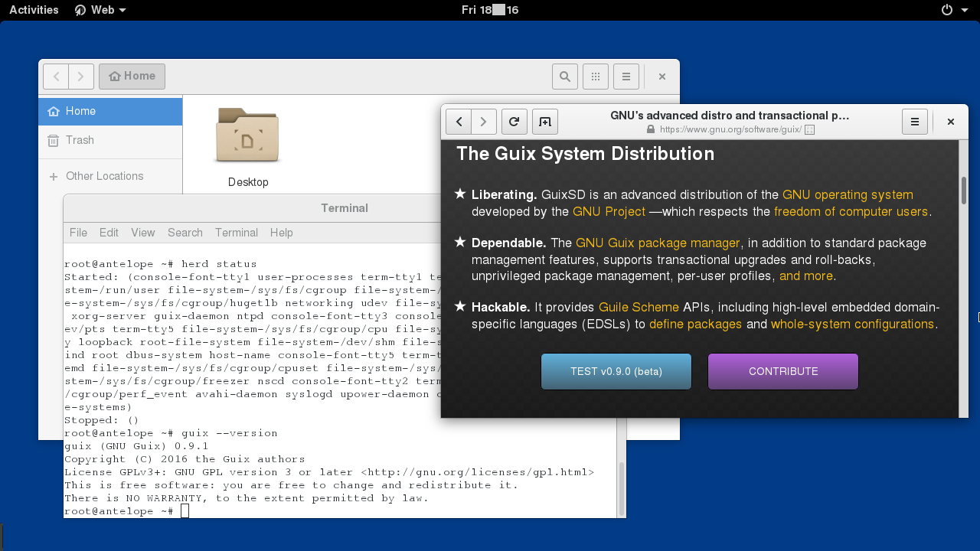
Task: Open the GNU operating system link
Action: point(848,194)
